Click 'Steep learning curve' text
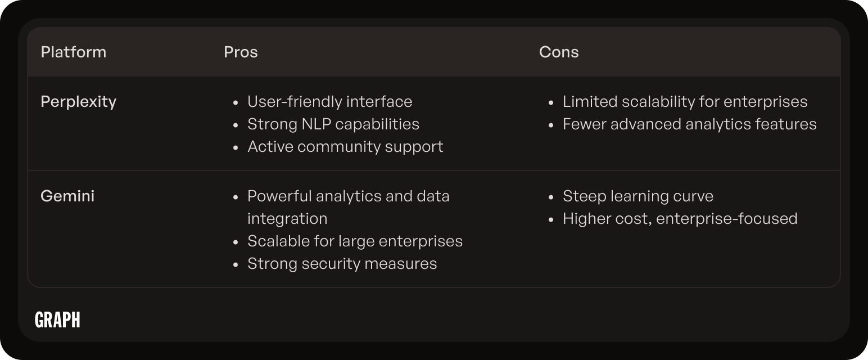The width and height of the screenshot is (868, 360). [x=638, y=196]
